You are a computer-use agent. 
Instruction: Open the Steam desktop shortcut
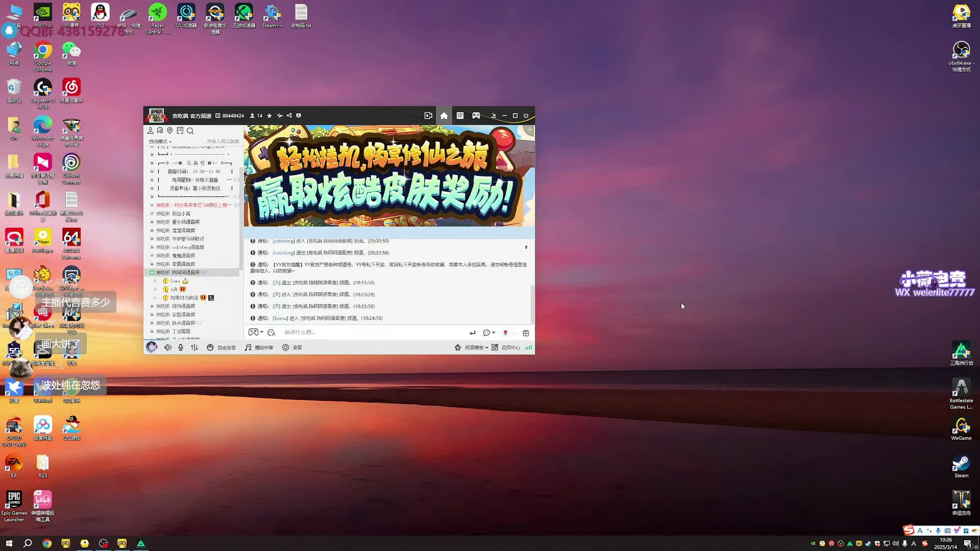tap(961, 466)
